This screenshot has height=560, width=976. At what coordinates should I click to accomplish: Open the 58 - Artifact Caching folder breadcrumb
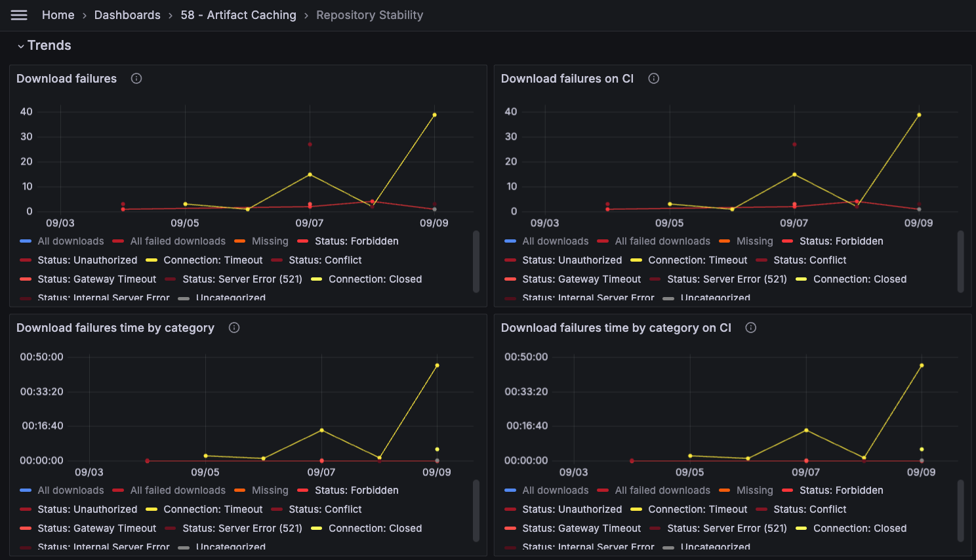tap(239, 15)
